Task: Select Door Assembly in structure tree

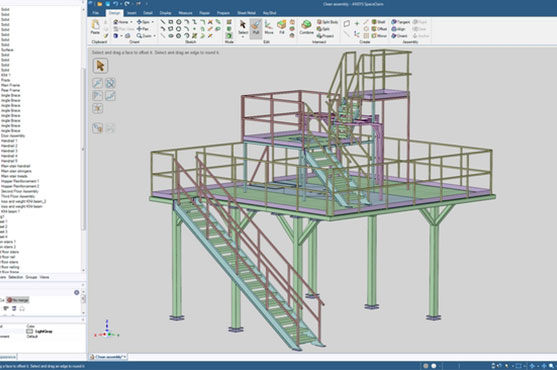Action: pyautogui.click(x=13, y=136)
